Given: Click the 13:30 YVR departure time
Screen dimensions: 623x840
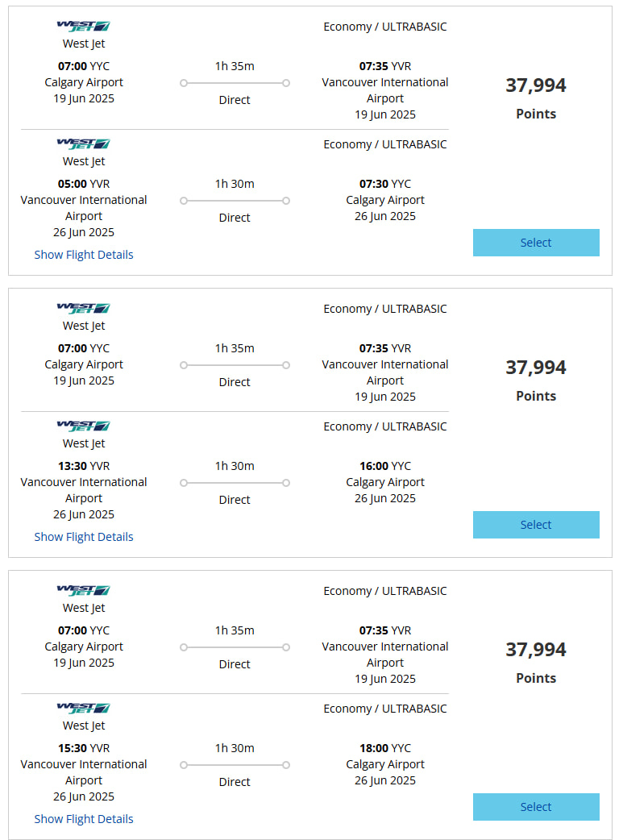Looking at the screenshot, I should [x=84, y=466].
